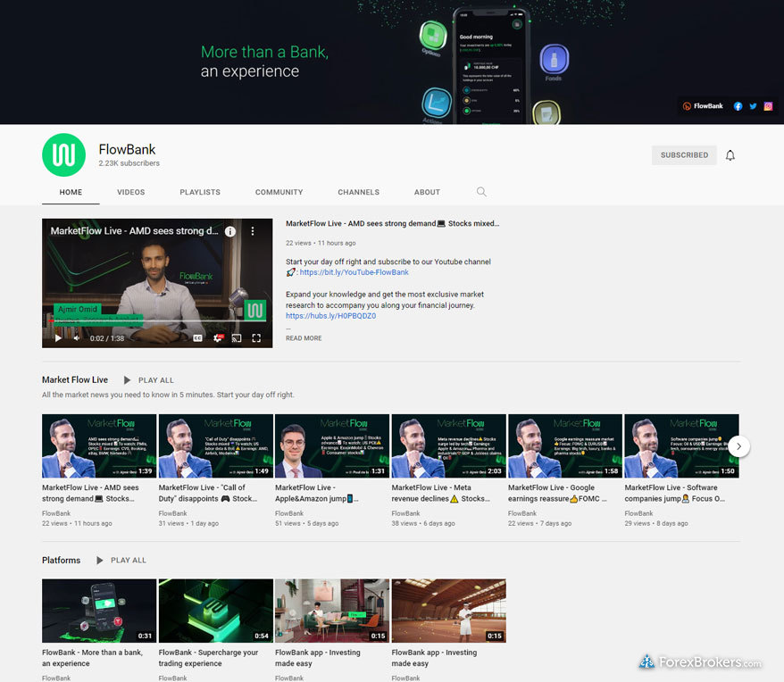Open the 0:15 tennis court video thumbnail

pyautogui.click(x=448, y=611)
